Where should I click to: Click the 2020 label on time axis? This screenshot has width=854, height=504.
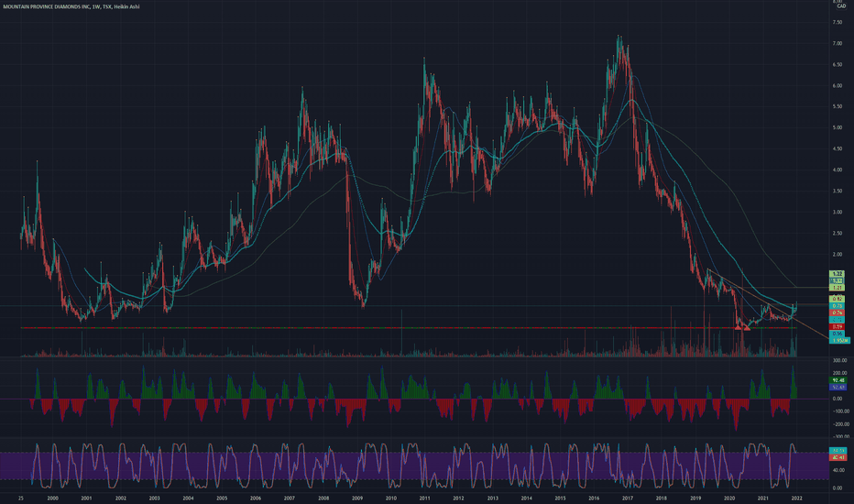729,498
